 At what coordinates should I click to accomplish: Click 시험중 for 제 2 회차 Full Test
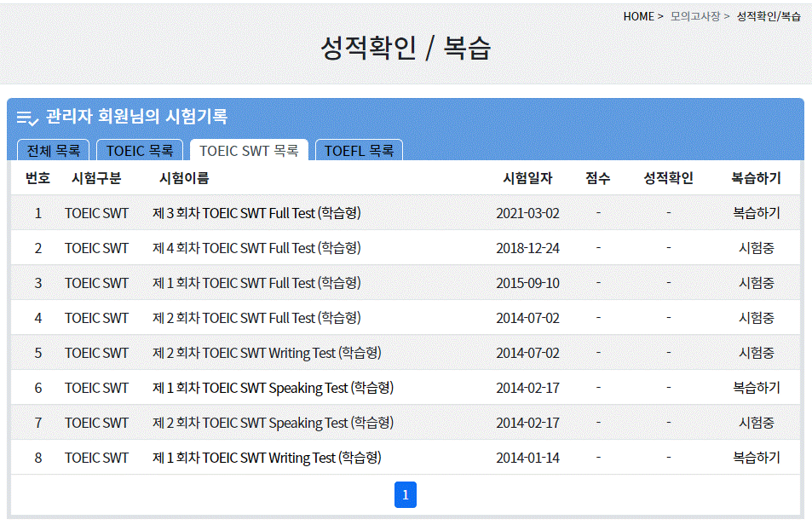tap(756, 318)
